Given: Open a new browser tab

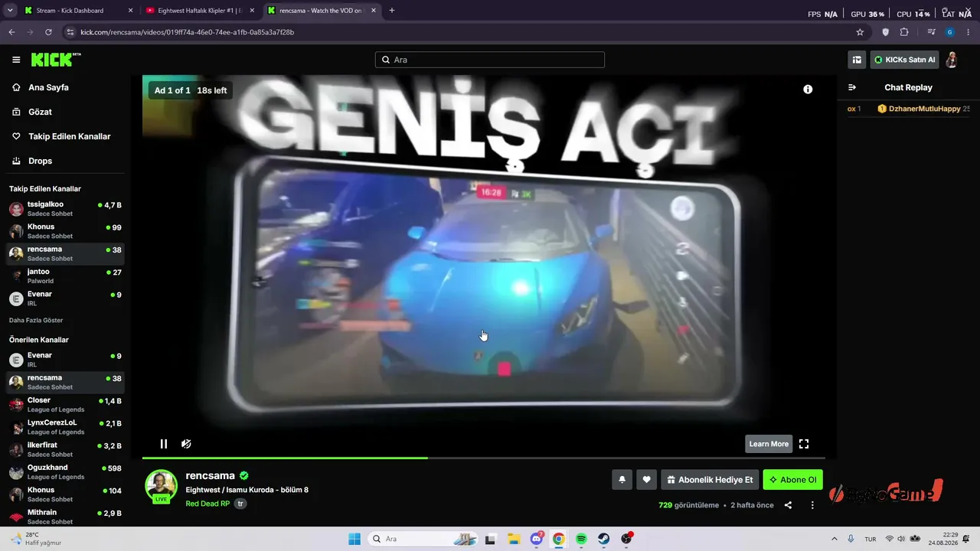Looking at the screenshot, I should coord(392,11).
